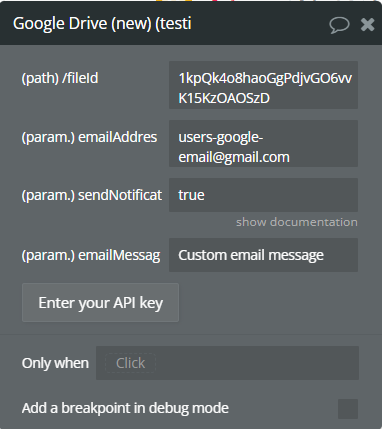
Task: Click the (param.) emailMessag label
Action: [x=91, y=255]
